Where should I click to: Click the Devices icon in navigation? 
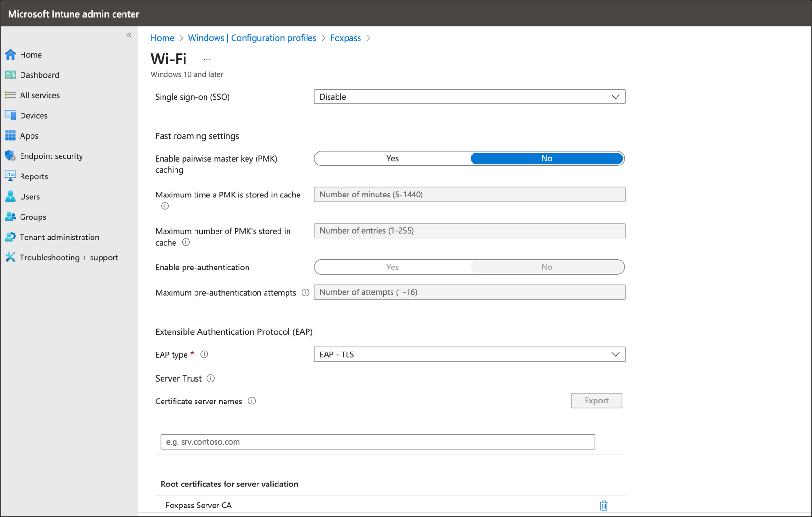(x=10, y=115)
